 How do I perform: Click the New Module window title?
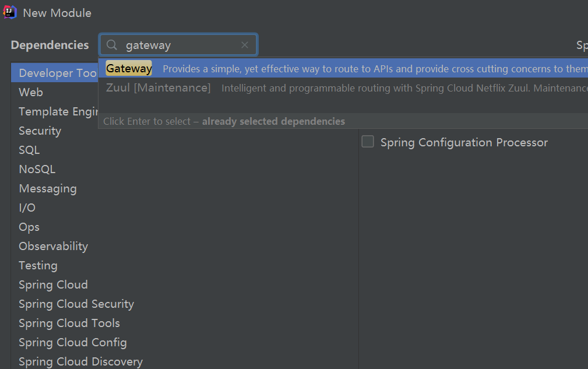coord(57,13)
